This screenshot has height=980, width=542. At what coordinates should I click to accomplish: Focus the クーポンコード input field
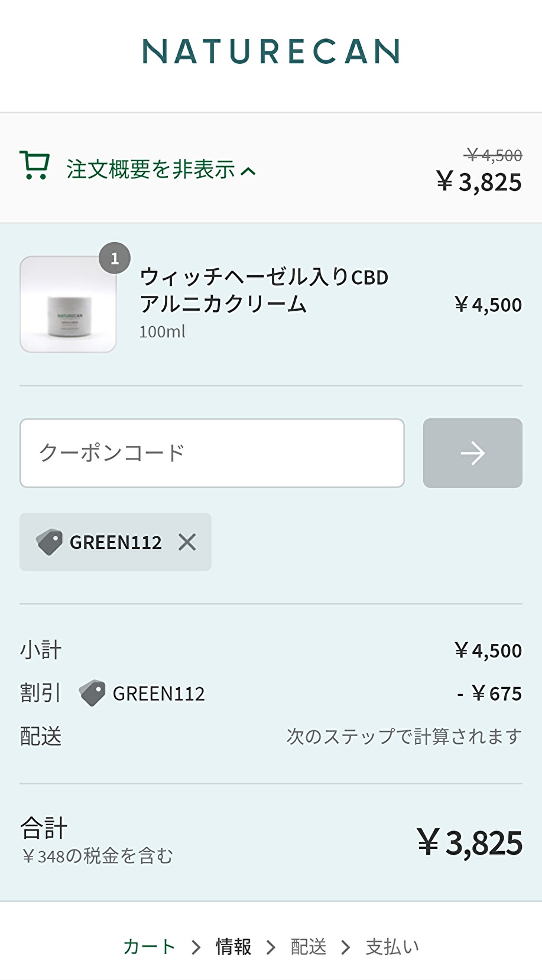pos(212,453)
